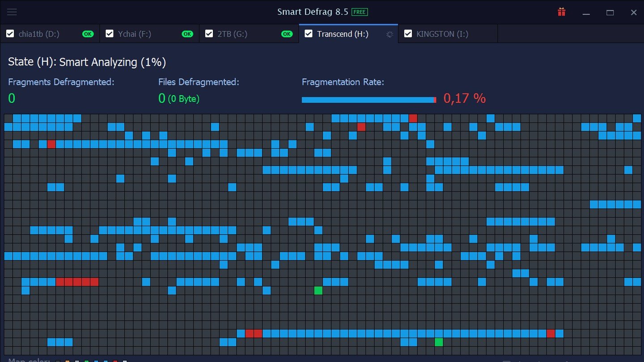Maximize the Smart Defrag window

(x=610, y=13)
